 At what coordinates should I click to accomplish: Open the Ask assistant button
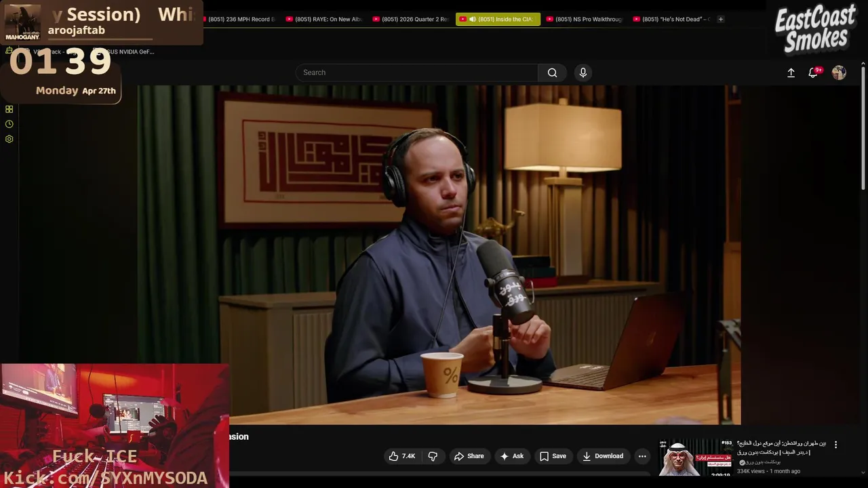pos(511,456)
